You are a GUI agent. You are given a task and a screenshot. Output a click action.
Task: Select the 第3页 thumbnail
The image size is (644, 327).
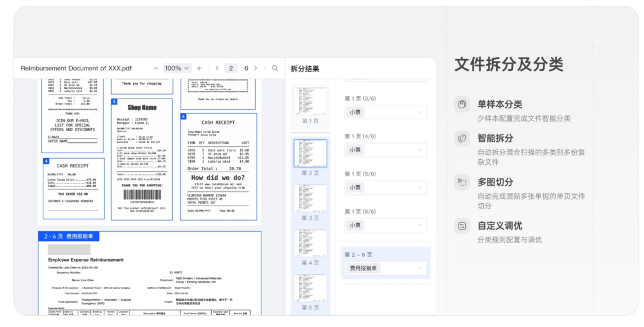coord(310,198)
